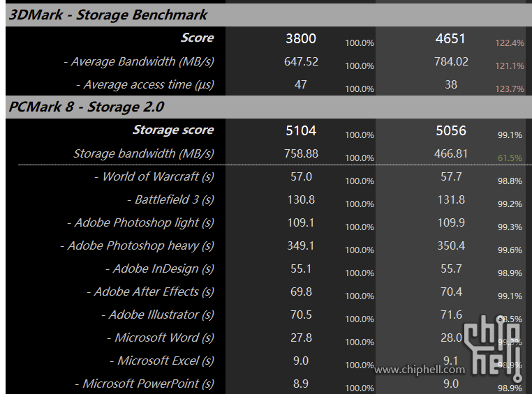The width and height of the screenshot is (532, 394).
Task: Select the PCMark 8 - Storage 2.0 header
Action: tap(87, 107)
